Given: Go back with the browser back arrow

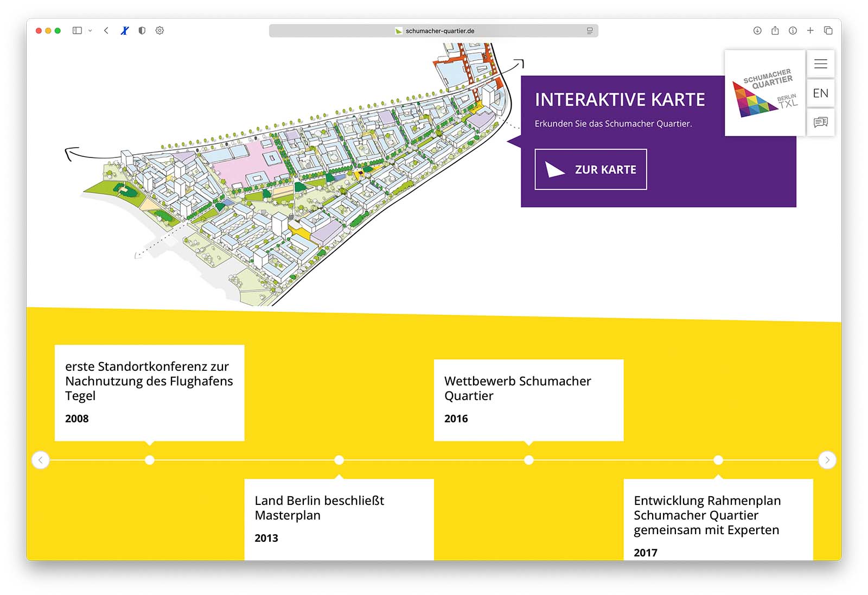Looking at the screenshot, I should click(x=106, y=31).
